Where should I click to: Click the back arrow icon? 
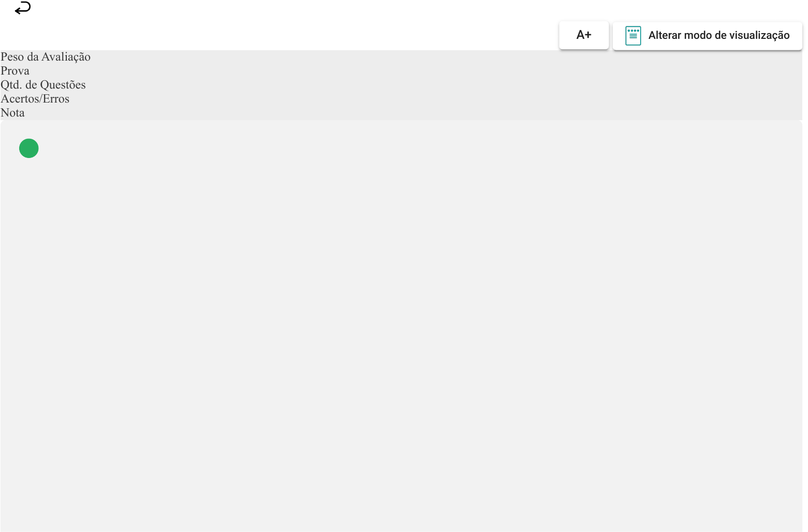tap(23, 8)
